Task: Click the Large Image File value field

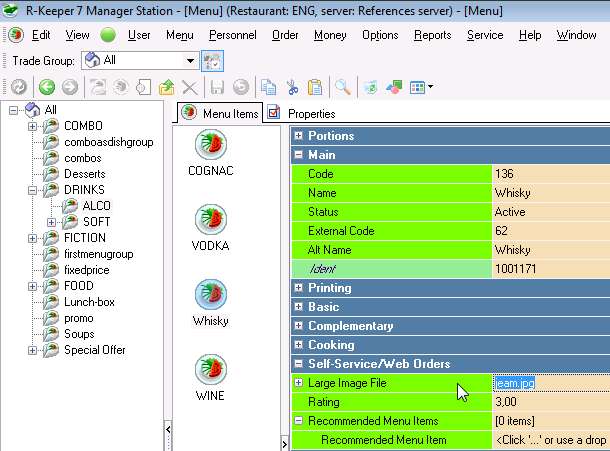Action: click(x=551, y=383)
